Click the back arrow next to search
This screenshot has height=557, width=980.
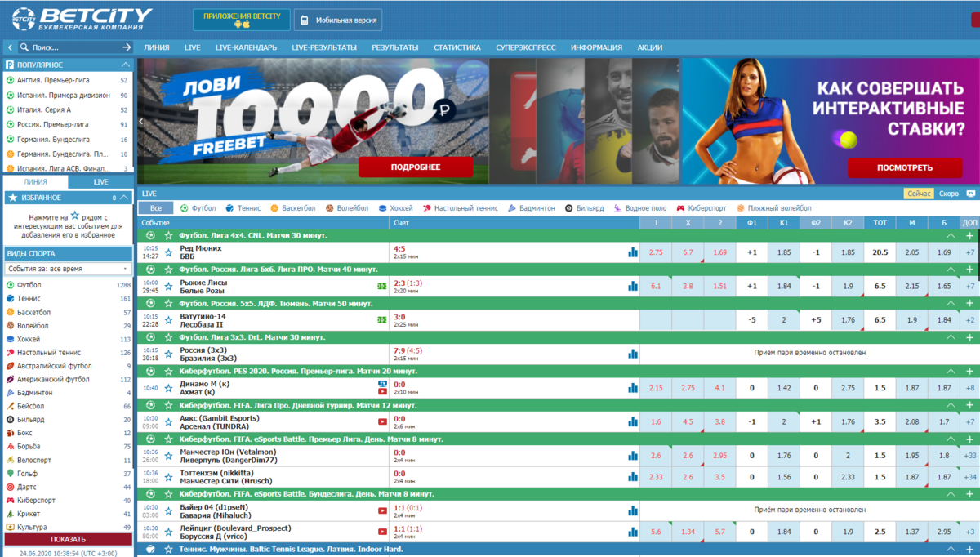pyautogui.click(x=11, y=48)
